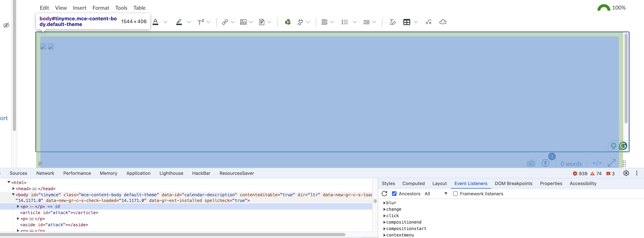The height and width of the screenshot is (238, 644).
Task: Open keyboard shortcuts icon in status bar
Action: click(531, 163)
